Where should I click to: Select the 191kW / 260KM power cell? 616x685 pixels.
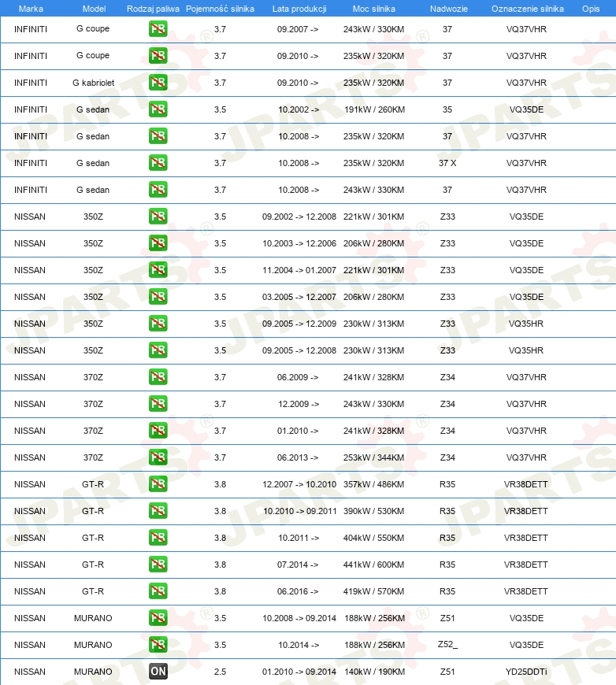[x=375, y=109]
